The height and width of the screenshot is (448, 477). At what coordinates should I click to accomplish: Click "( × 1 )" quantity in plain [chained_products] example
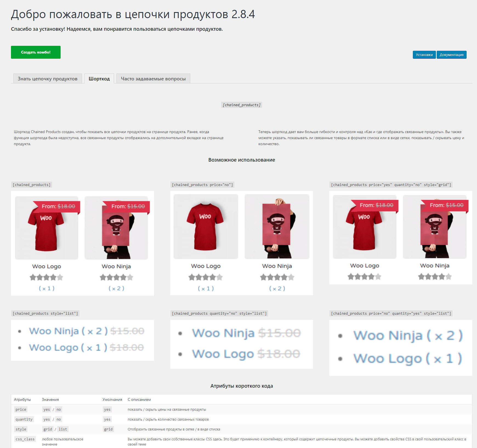tap(47, 288)
